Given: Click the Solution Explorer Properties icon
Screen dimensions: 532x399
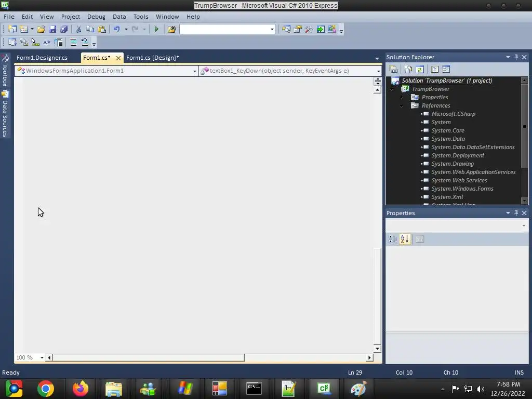Looking at the screenshot, I should click(394, 69).
